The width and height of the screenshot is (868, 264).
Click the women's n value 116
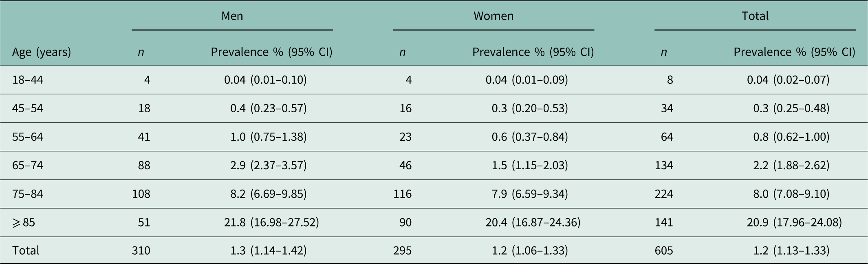click(402, 194)
